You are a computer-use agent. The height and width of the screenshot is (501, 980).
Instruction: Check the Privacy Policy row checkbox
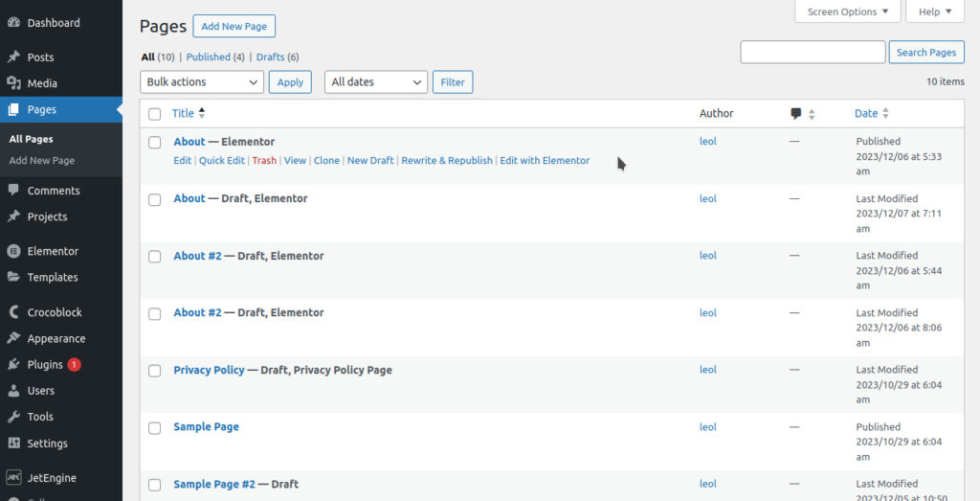pos(154,371)
